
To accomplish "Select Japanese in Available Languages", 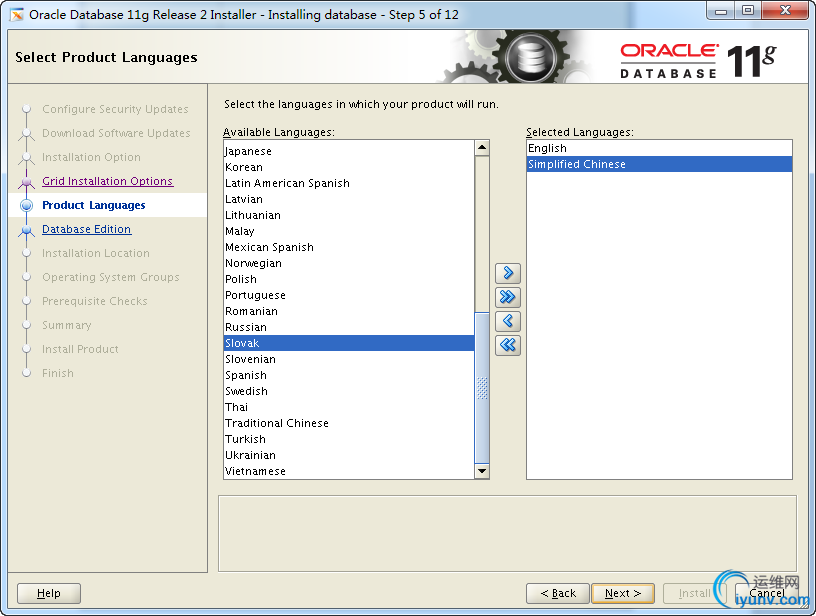I will tap(349, 151).
